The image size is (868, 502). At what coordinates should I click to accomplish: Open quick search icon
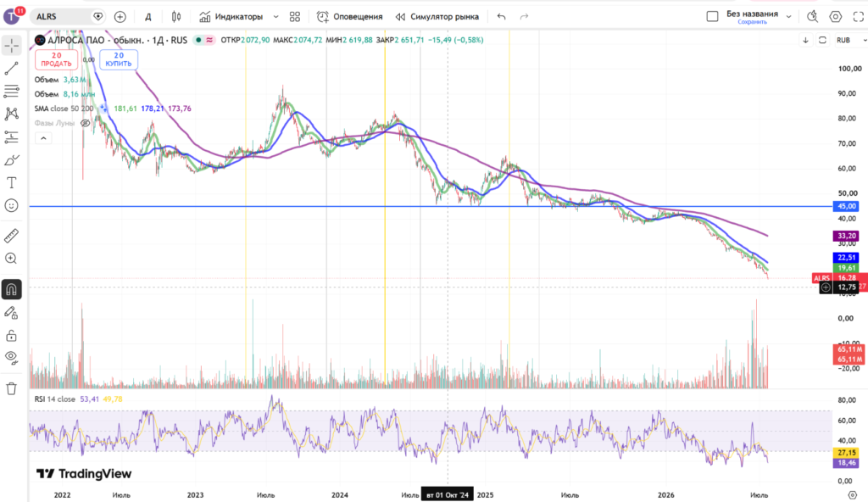(x=813, y=17)
